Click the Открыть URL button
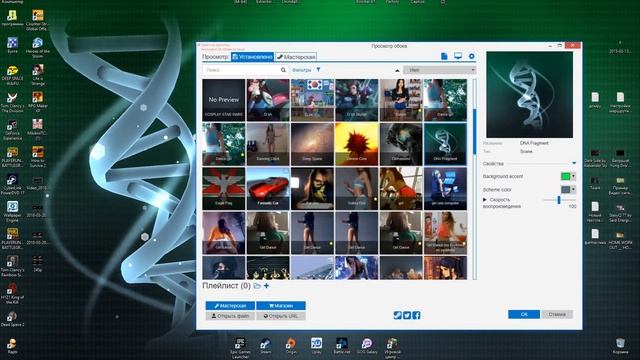This screenshot has height=360, width=640. 281,316
